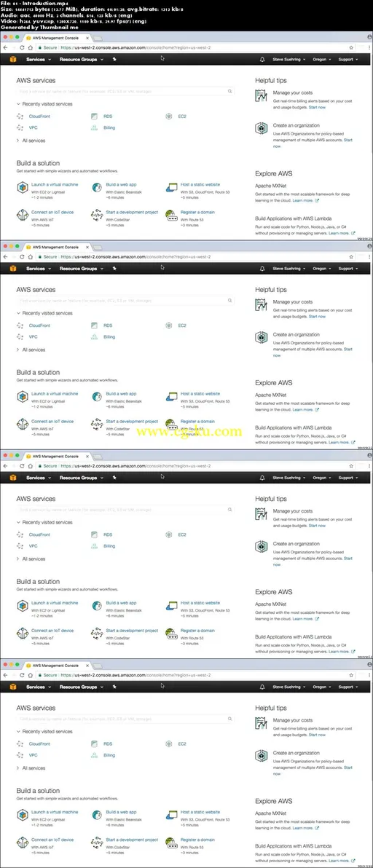Image resolution: width=373 pixels, height=868 pixels.
Task: Click the pin shortcut icon in the bottom frame navbar
Action: [114, 687]
